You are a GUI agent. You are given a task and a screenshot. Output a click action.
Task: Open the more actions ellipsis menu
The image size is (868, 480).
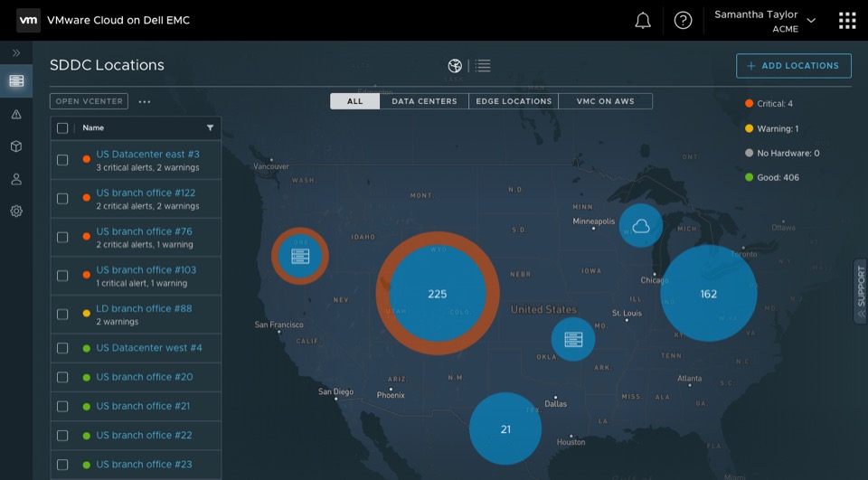tap(145, 102)
